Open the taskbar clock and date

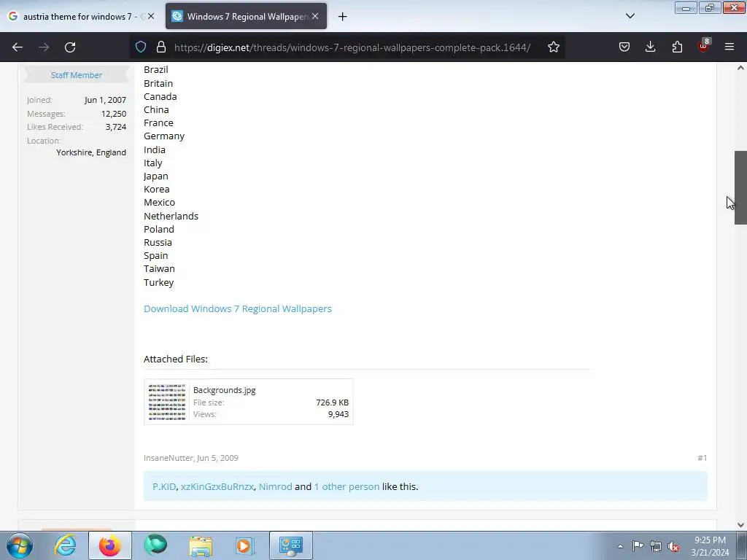tap(710, 546)
